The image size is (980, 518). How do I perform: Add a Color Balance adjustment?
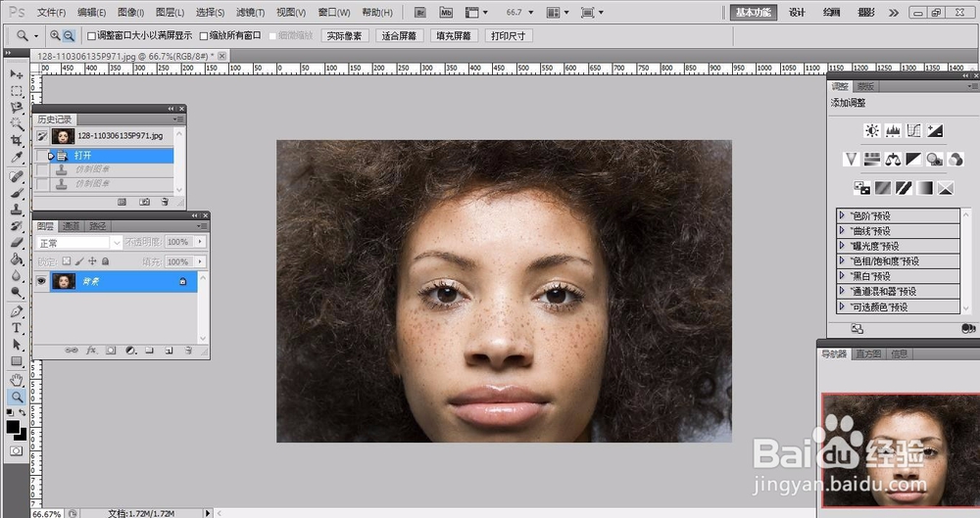893,160
